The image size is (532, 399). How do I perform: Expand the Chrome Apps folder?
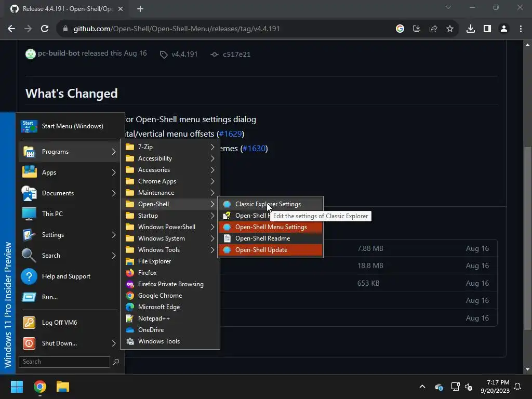(x=170, y=181)
